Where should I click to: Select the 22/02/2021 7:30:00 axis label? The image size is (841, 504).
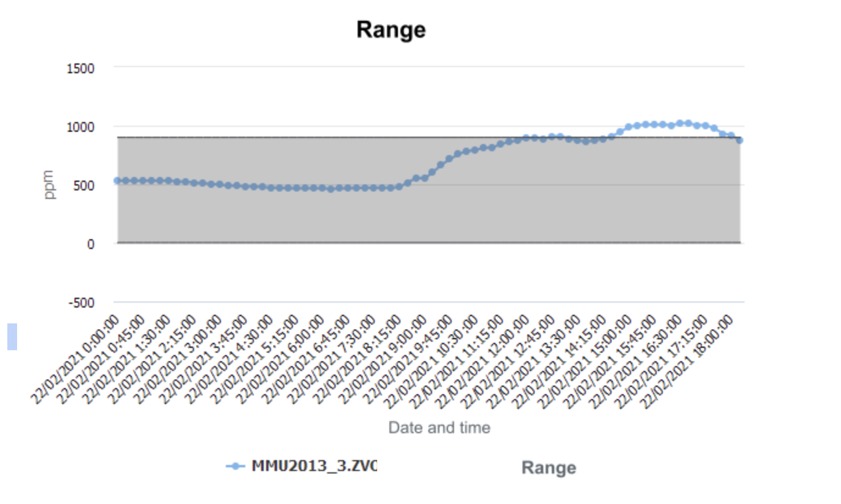(x=331, y=359)
